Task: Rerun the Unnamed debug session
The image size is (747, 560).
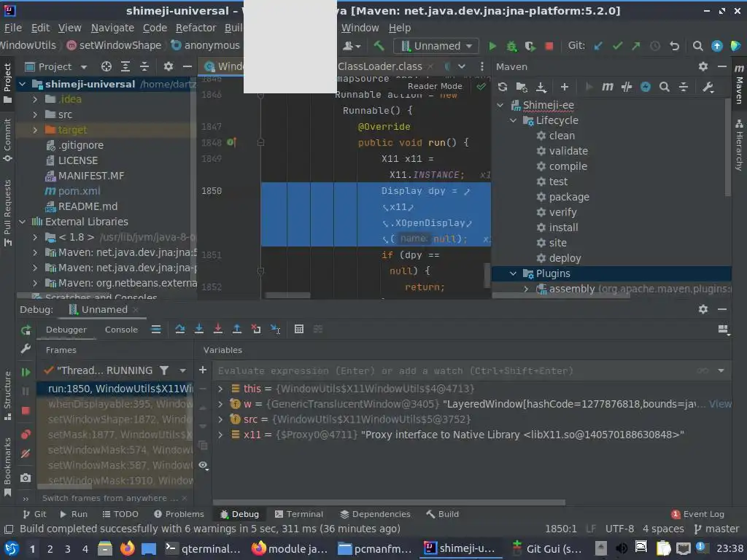Action: 26,330
